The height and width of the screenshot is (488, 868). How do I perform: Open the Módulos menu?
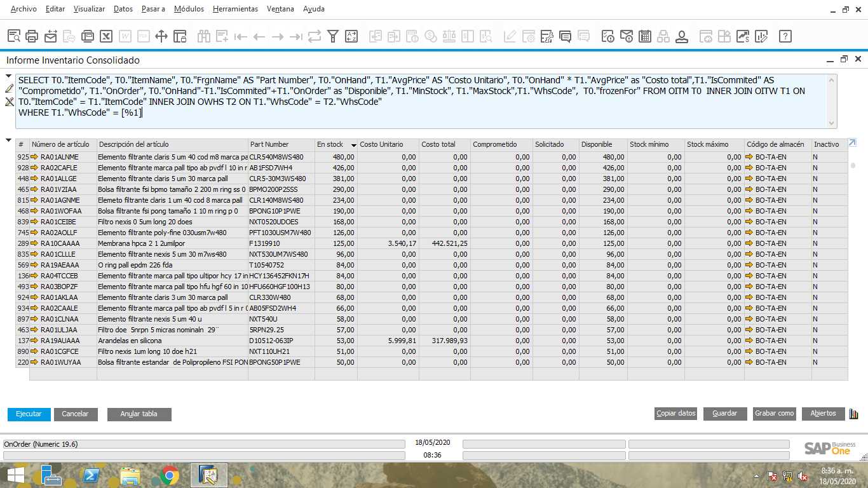point(189,9)
